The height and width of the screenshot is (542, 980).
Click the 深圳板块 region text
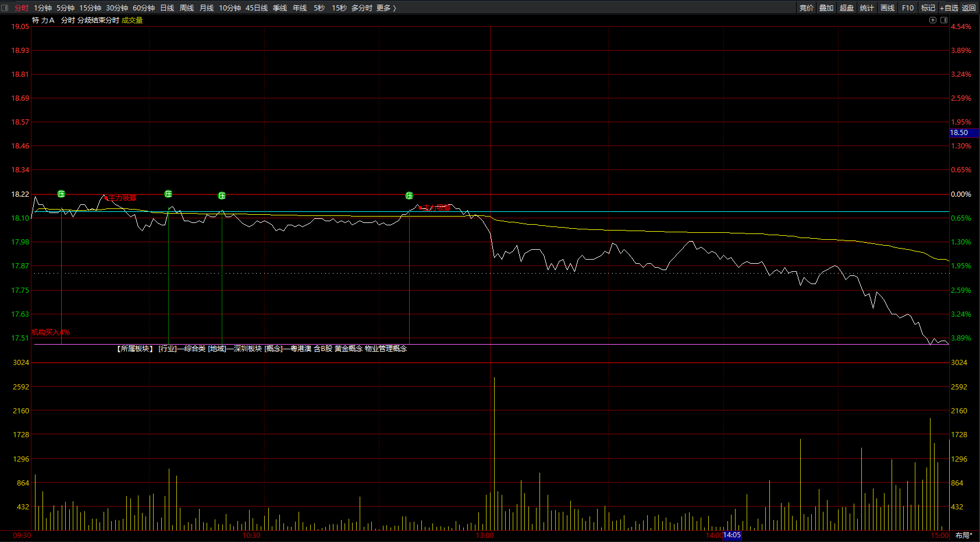pyautogui.click(x=248, y=348)
